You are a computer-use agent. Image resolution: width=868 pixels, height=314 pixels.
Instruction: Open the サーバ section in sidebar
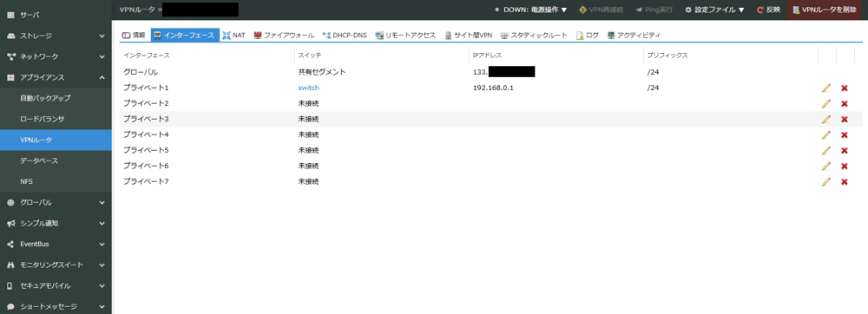56,15
